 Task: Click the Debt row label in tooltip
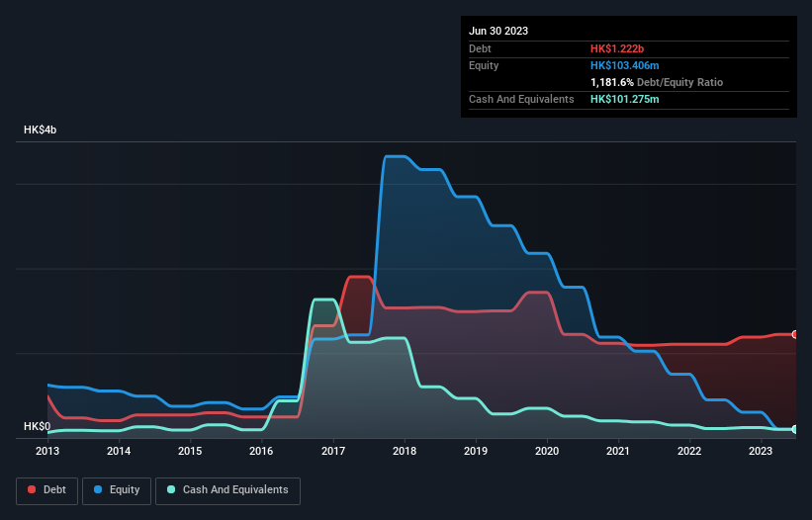click(480, 48)
